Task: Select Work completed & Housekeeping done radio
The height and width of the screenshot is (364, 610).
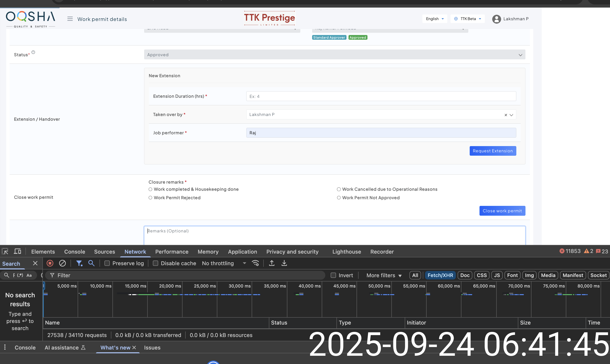Action: coord(150,189)
